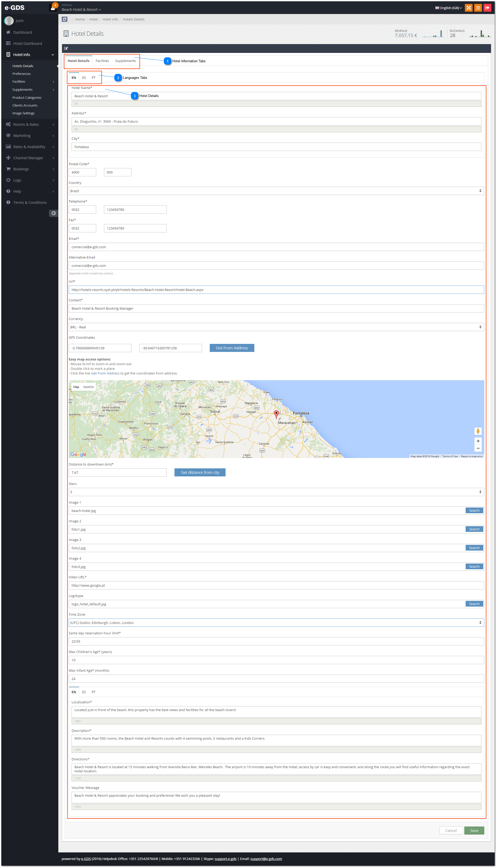Open Clients Accounts in the sidebar
Image resolution: width=497 pixels, height=868 pixels.
25,106
